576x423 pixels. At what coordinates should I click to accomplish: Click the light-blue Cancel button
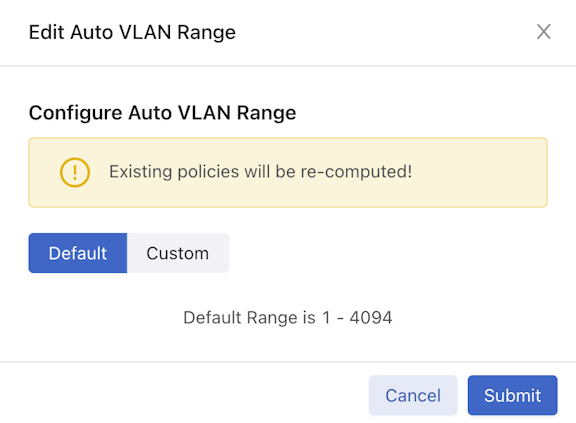pyautogui.click(x=413, y=395)
